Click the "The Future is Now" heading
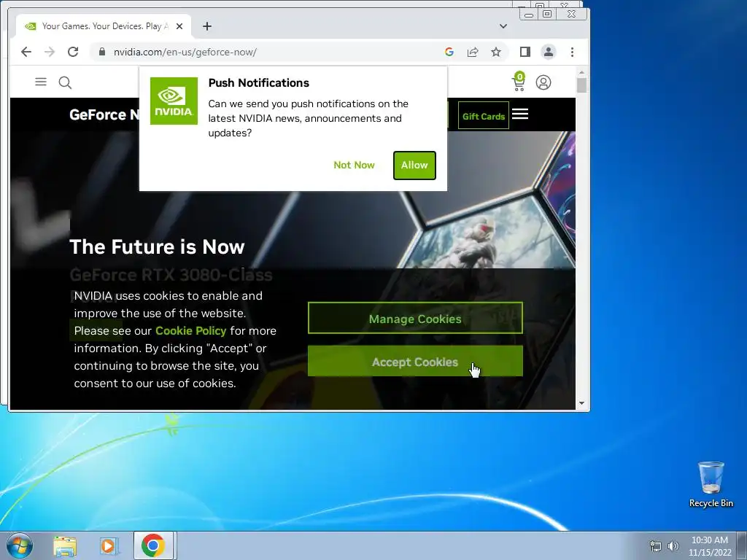This screenshot has height=560, width=747. pyautogui.click(x=157, y=246)
